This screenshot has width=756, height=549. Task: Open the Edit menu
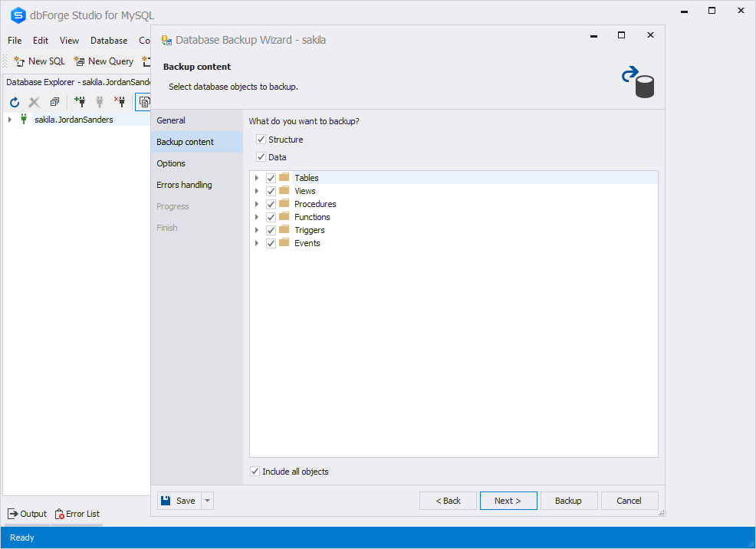pyautogui.click(x=41, y=41)
